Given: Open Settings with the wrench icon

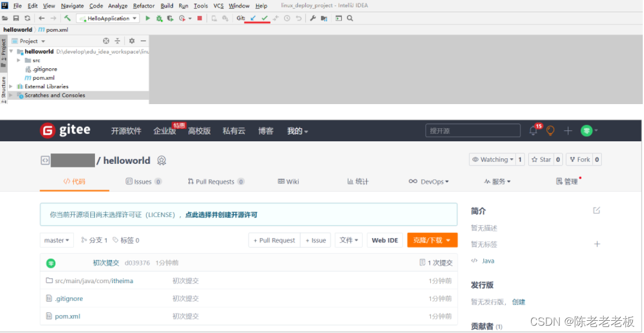Looking at the screenshot, I should [x=313, y=18].
